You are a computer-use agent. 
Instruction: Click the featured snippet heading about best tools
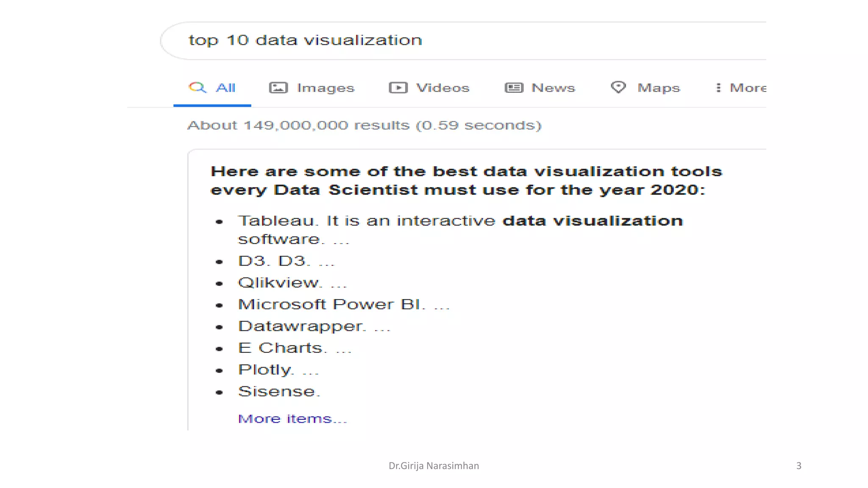(466, 180)
